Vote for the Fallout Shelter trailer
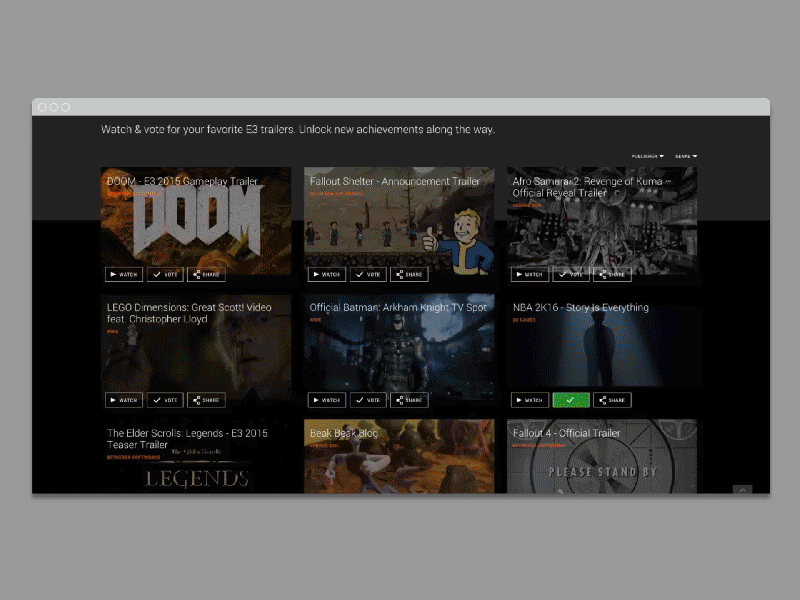Screen dimensions: 800x600 coord(368,274)
